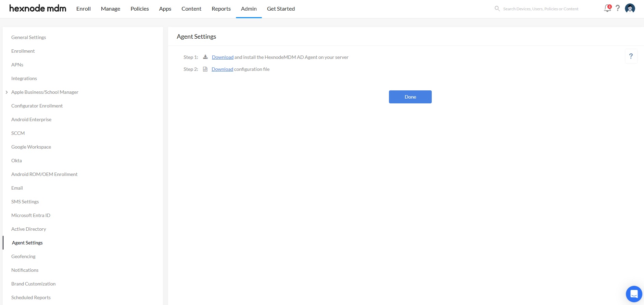Open Google Workspace in sidebar
644x305 pixels.
click(x=31, y=147)
